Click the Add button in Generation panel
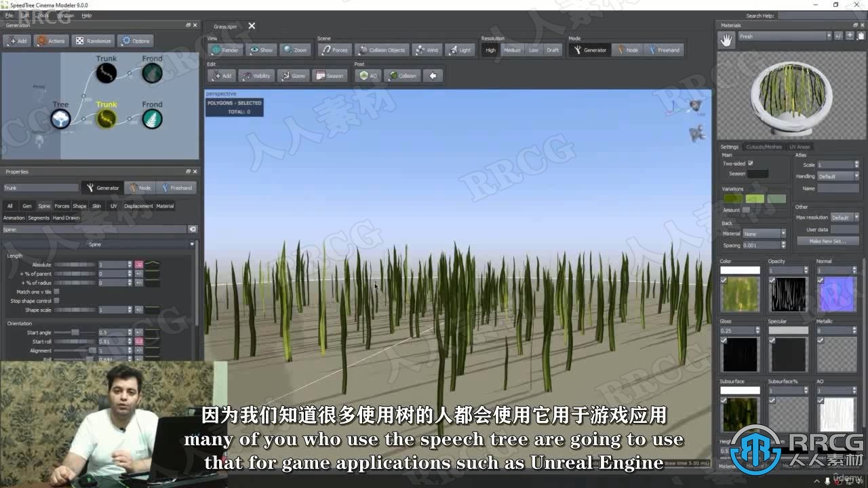This screenshot has height=488, width=868. [x=18, y=41]
